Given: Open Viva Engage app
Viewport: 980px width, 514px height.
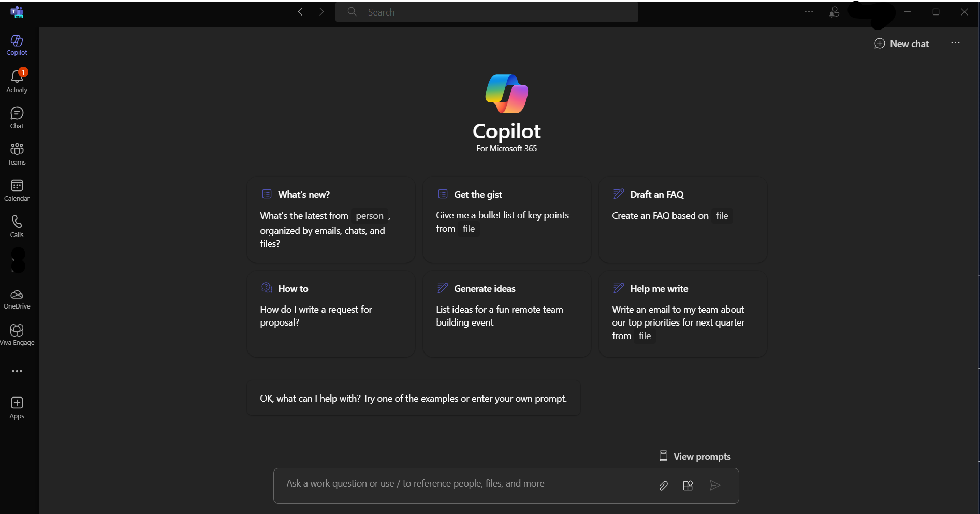Looking at the screenshot, I should (x=17, y=335).
